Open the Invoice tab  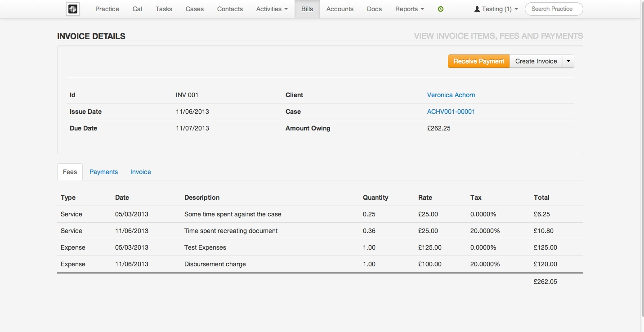click(x=140, y=172)
